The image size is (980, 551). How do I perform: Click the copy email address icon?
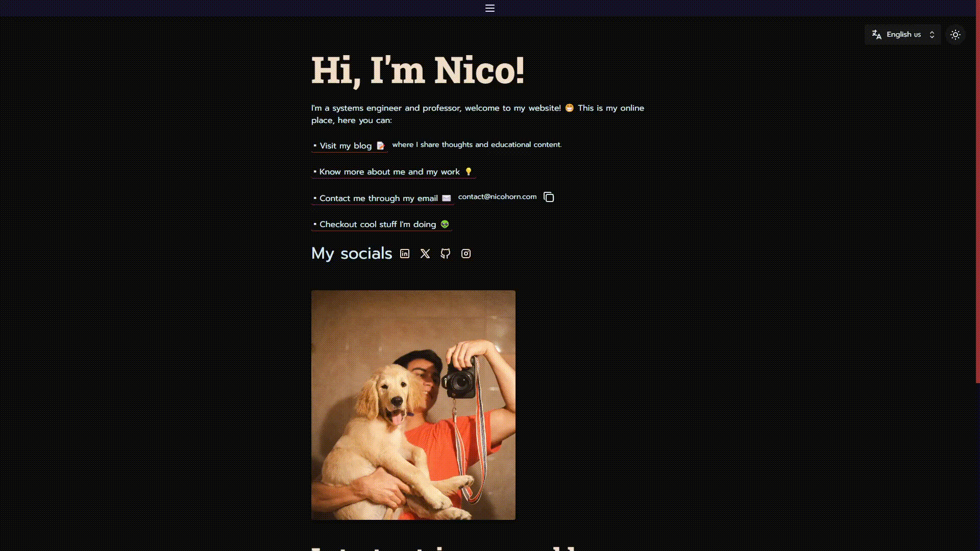pos(549,196)
